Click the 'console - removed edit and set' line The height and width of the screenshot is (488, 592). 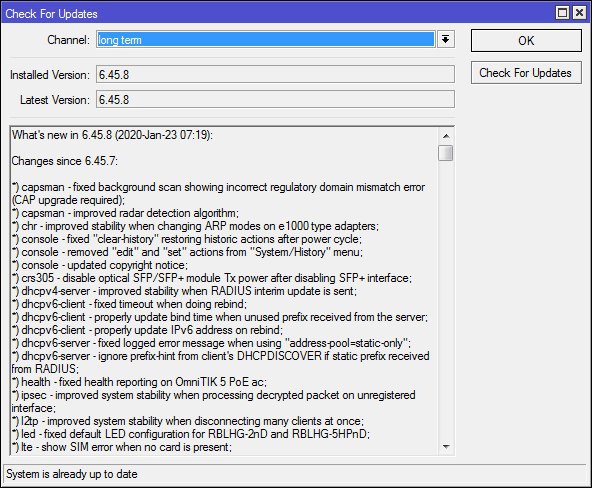click(187, 252)
